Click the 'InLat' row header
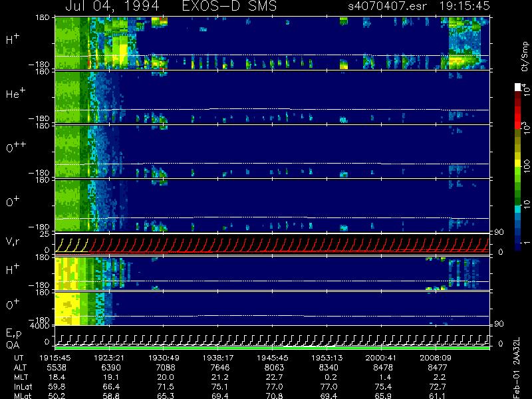 click(23, 386)
